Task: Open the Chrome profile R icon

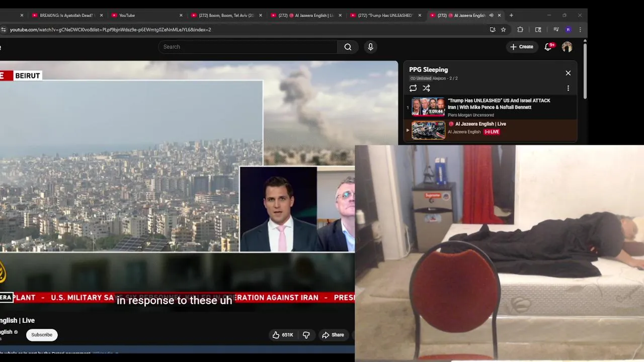Action: tap(568, 30)
